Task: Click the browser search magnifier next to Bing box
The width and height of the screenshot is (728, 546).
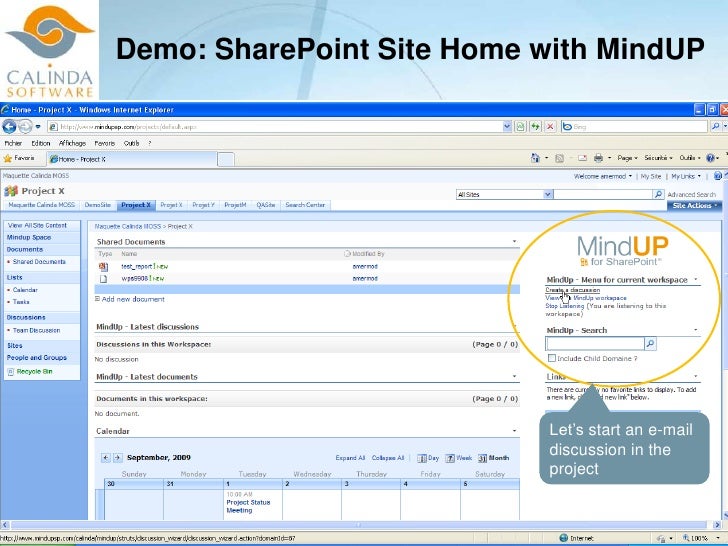Action: click(715, 126)
